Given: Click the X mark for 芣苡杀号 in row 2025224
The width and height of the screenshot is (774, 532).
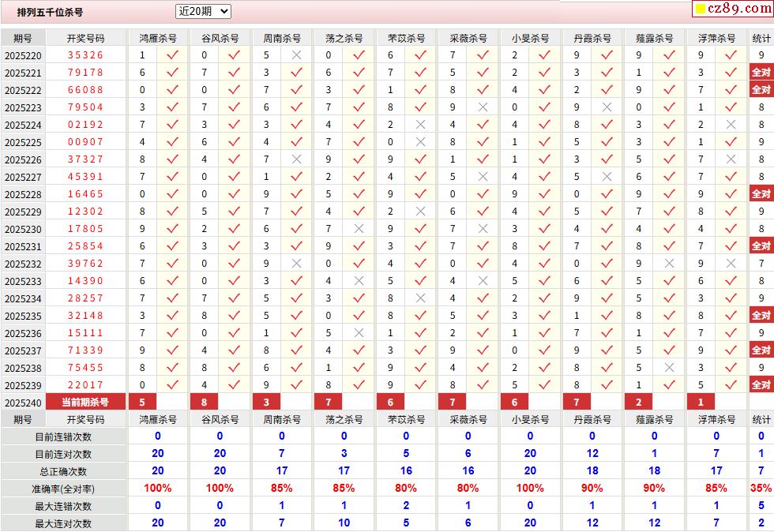Looking at the screenshot, I should (x=420, y=125).
